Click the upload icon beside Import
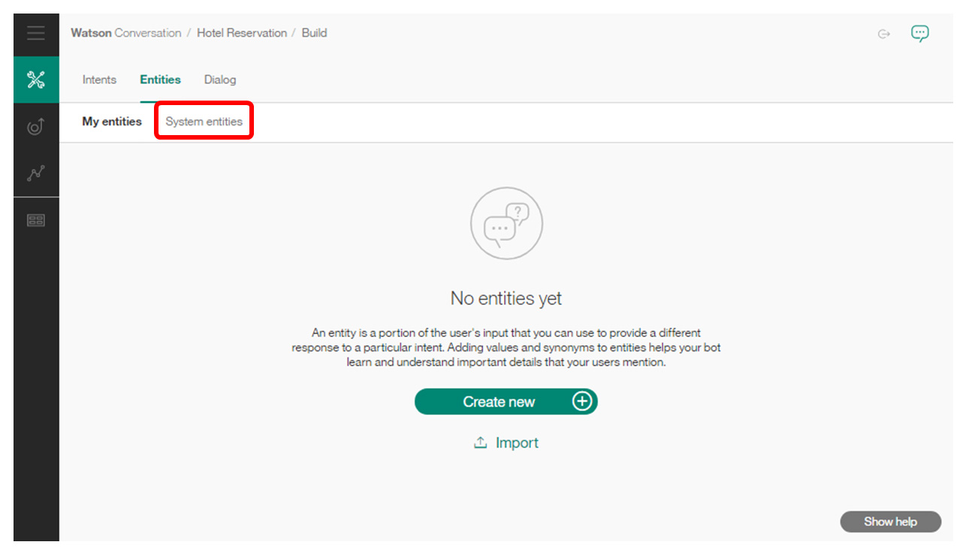 pyautogui.click(x=480, y=443)
